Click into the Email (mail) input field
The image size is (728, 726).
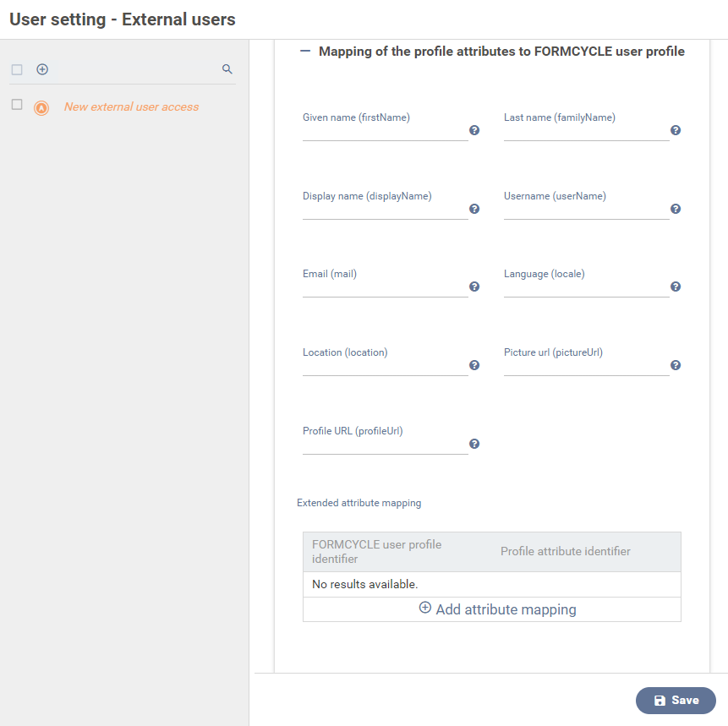click(385, 287)
